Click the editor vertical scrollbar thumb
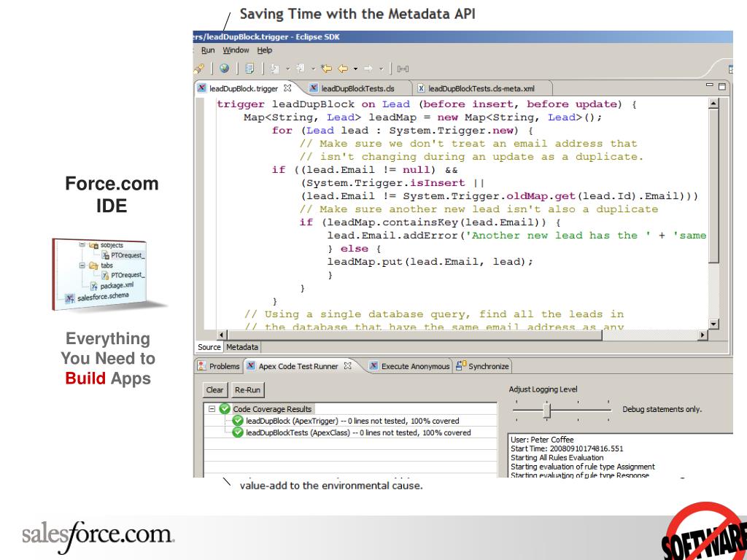The width and height of the screenshot is (747, 560). 713,185
